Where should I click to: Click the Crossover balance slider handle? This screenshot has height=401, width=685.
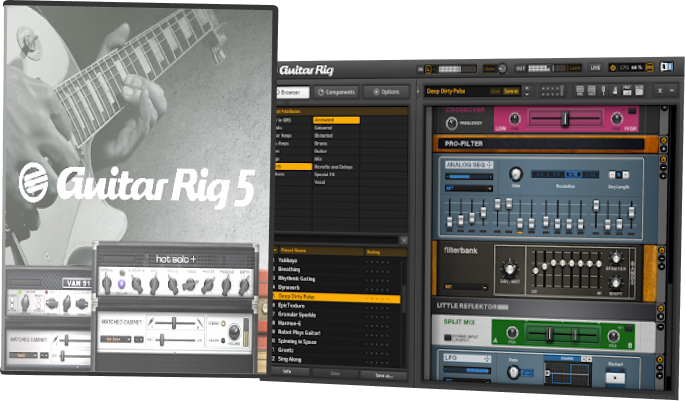click(565, 118)
